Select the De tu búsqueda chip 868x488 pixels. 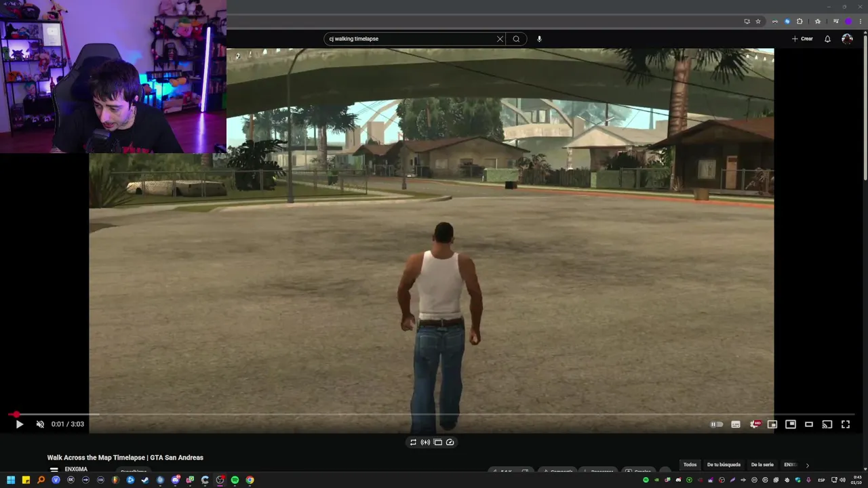point(724,465)
